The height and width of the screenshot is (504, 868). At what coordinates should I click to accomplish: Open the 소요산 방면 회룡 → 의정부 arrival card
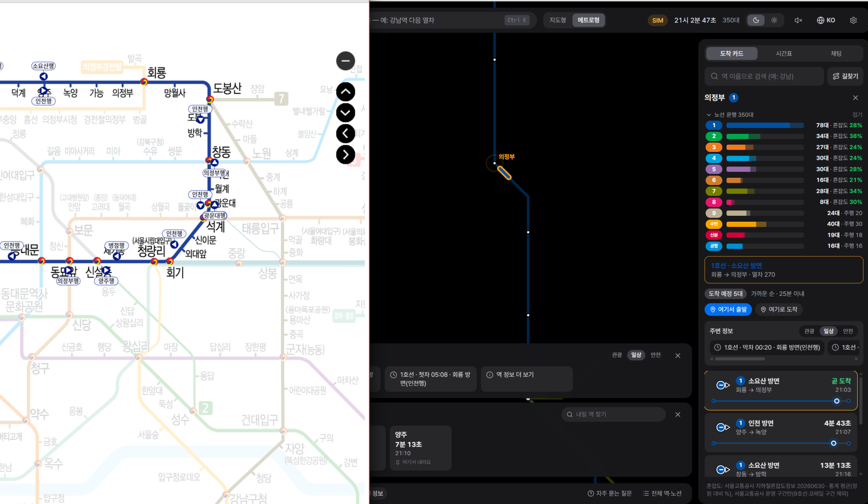pos(781,391)
